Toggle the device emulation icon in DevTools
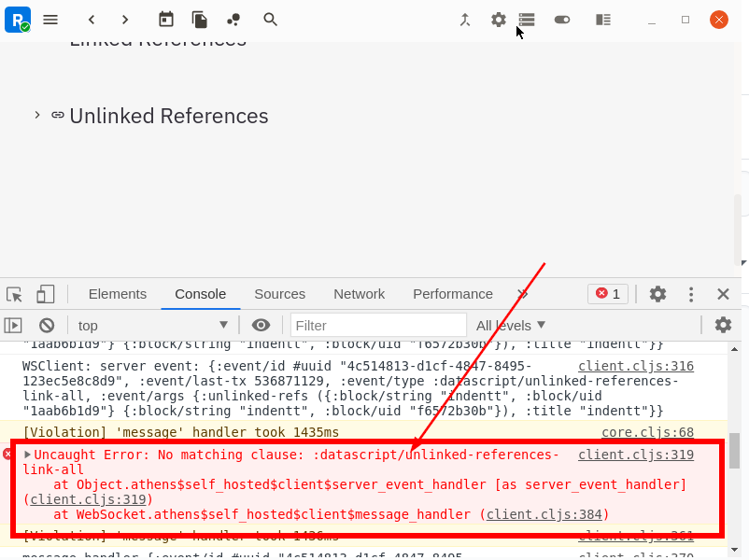Image resolution: width=749 pixels, height=560 pixels. click(45, 293)
